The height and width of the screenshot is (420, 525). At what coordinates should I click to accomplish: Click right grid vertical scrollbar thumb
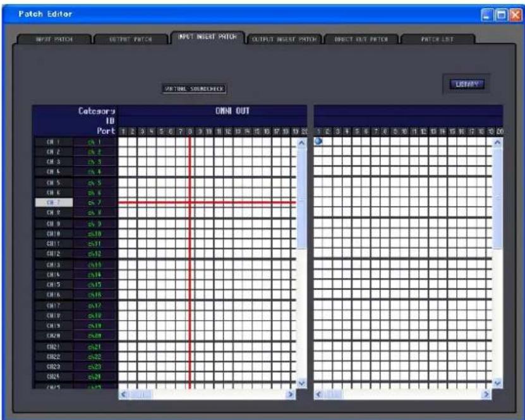point(498,198)
